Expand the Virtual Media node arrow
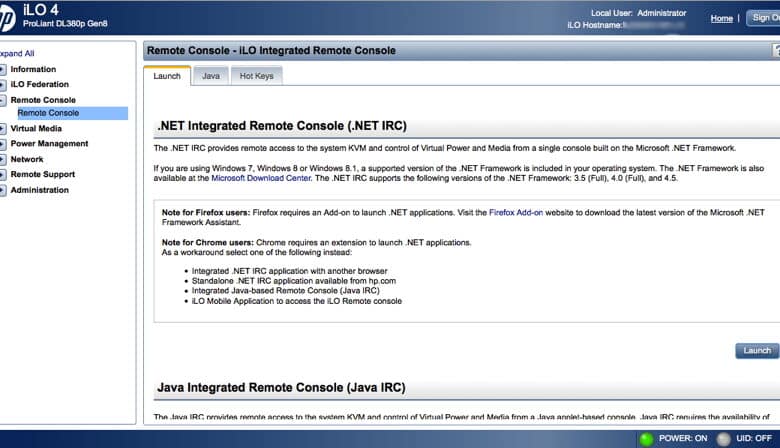Screen dimensions: 780x448 point(2,129)
